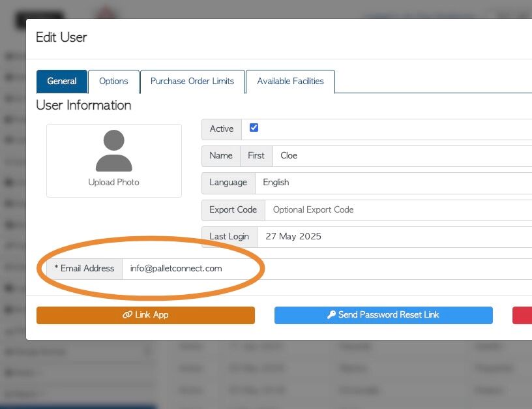Click the Last Login label
The height and width of the screenshot is (409, 532).
point(229,237)
